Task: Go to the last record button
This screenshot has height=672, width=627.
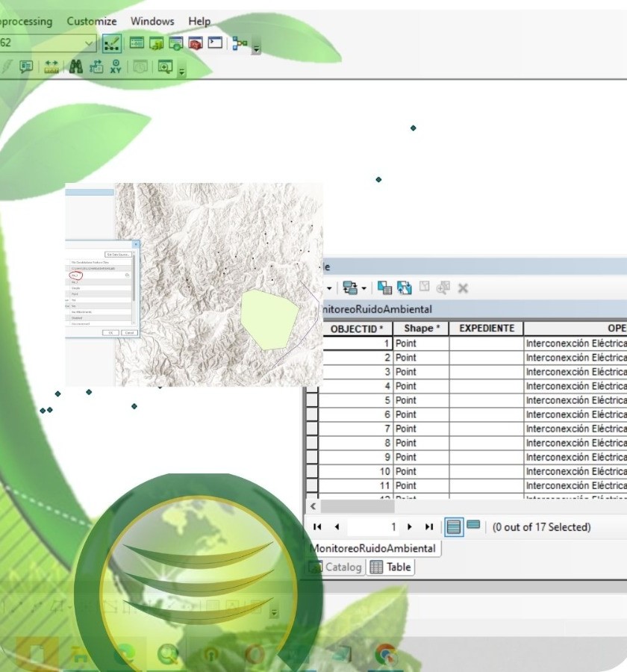Action: pyautogui.click(x=429, y=526)
